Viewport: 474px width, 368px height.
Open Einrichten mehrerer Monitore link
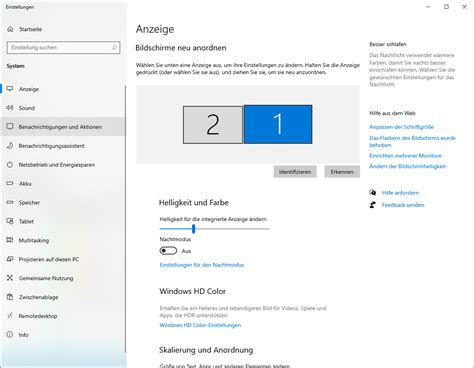coord(405,156)
